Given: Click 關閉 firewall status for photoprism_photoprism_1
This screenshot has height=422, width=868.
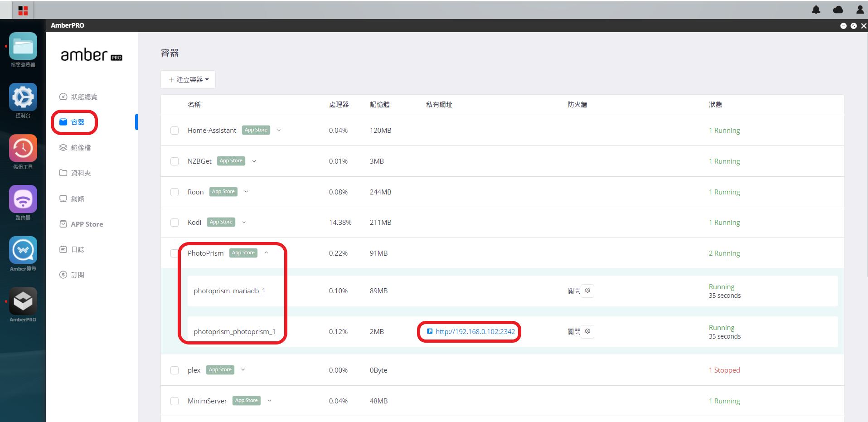Looking at the screenshot, I should (x=574, y=332).
